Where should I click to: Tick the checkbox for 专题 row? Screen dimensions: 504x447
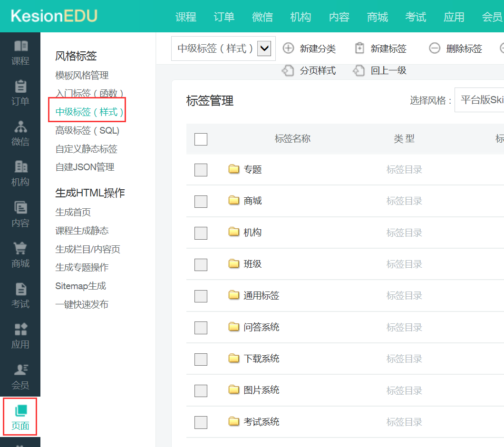pyautogui.click(x=201, y=170)
